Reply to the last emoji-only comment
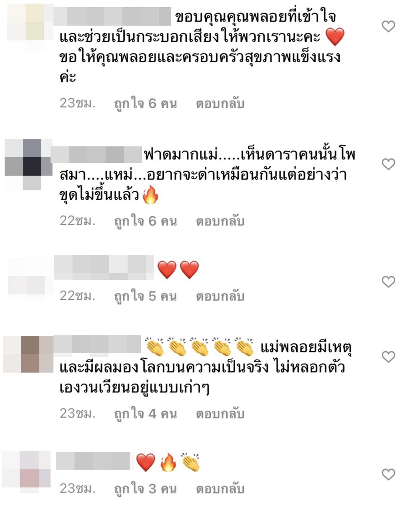 point(220,489)
